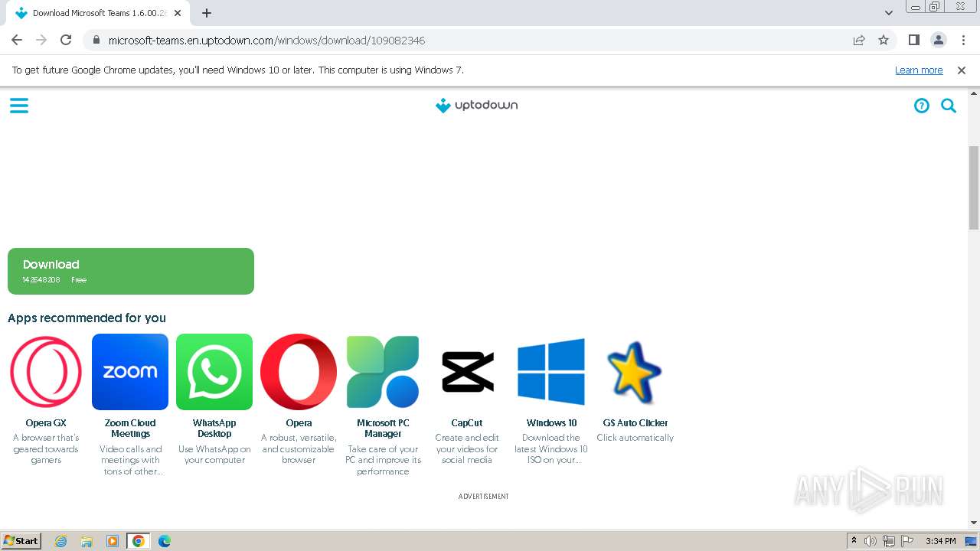Click the green Download button

[x=131, y=271]
